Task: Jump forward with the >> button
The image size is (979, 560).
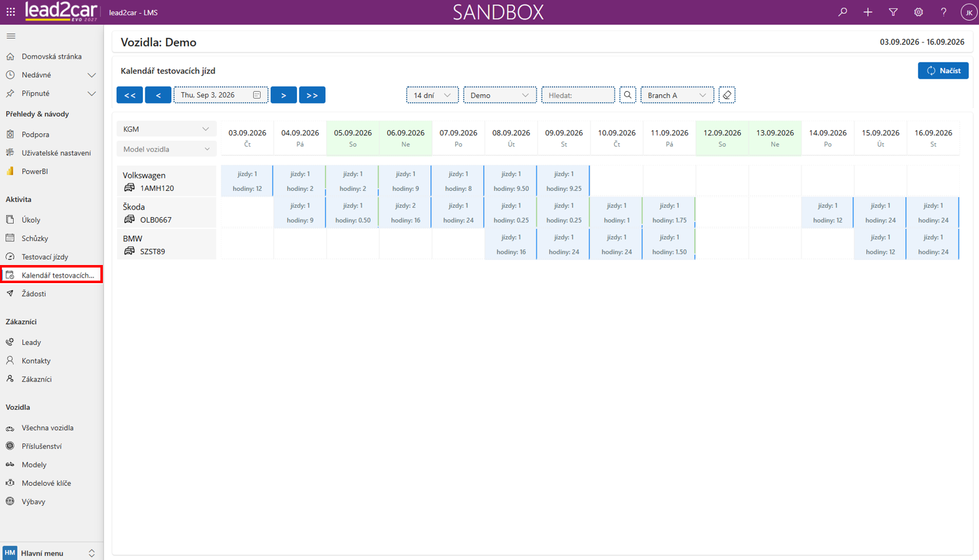Action: (312, 95)
